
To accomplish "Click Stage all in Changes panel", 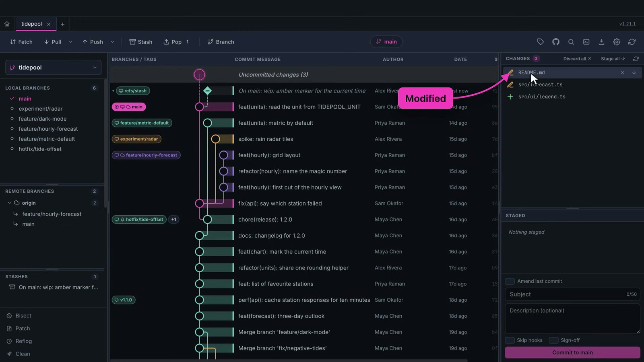I will point(613,59).
